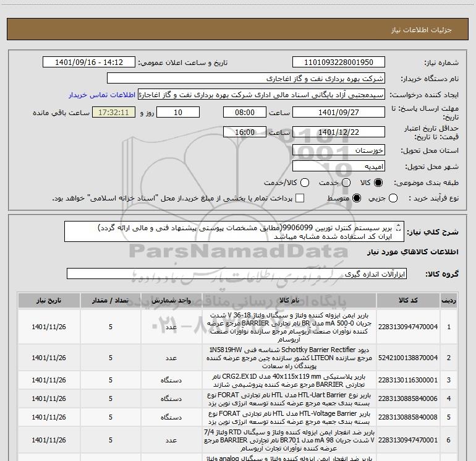
Task: Select the متوسط purchase type radio
Action: [x=357, y=198]
